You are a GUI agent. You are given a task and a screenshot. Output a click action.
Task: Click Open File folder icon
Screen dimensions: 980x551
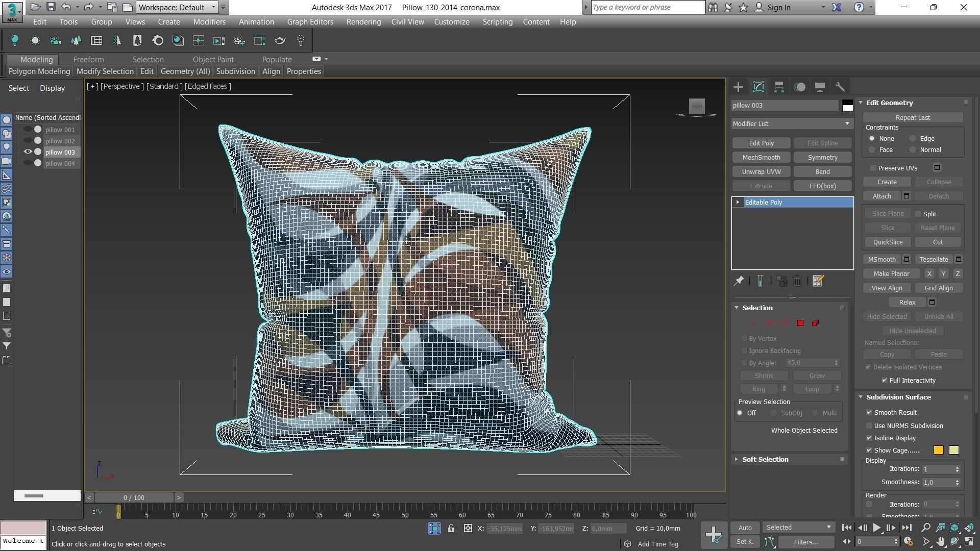click(x=35, y=7)
